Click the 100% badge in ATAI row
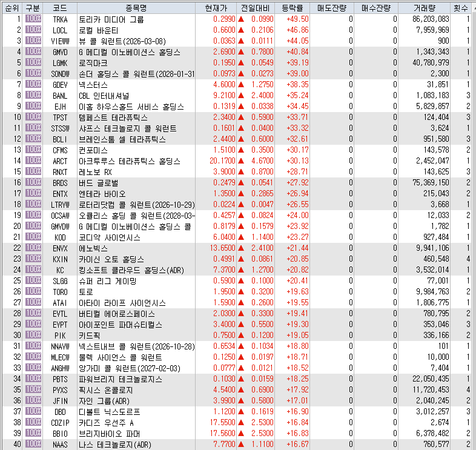 click(x=33, y=302)
